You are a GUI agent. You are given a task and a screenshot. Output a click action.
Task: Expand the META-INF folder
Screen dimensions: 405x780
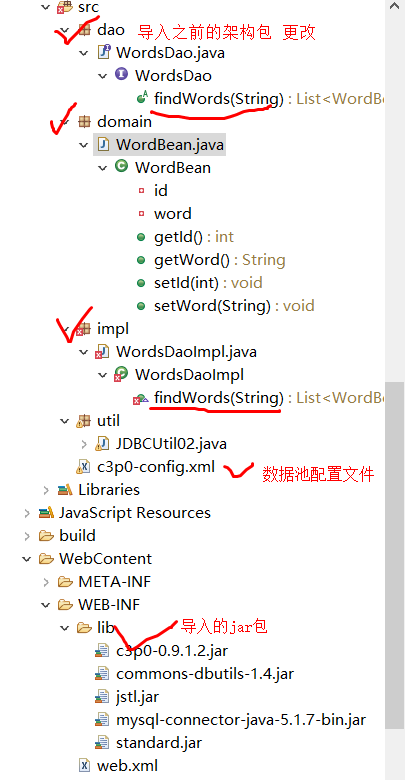46,581
